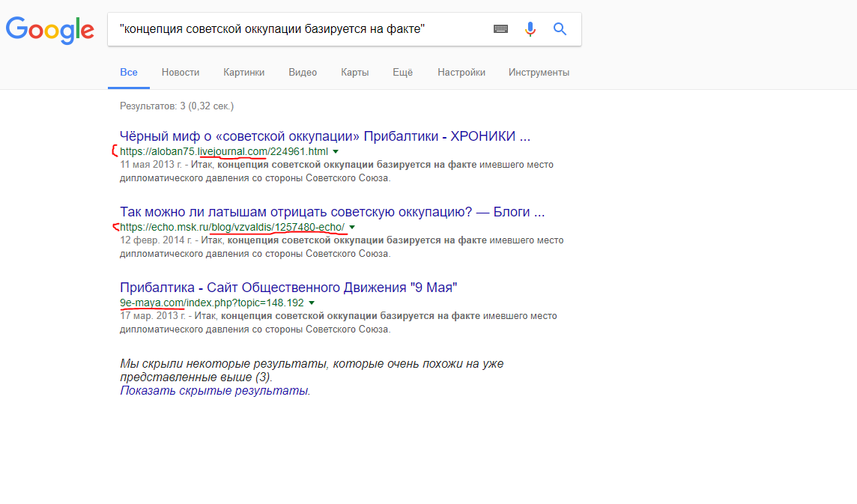Switch to the Картинки tab
The width and height of the screenshot is (857, 504).
pyautogui.click(x=243, y=72)
